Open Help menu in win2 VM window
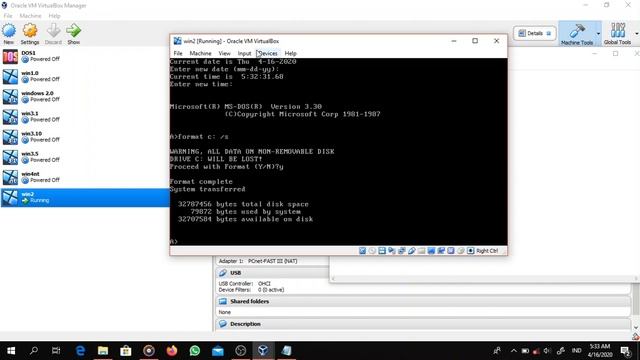The width and height of the screenshot is (640, 360). [x=291, y=53]
